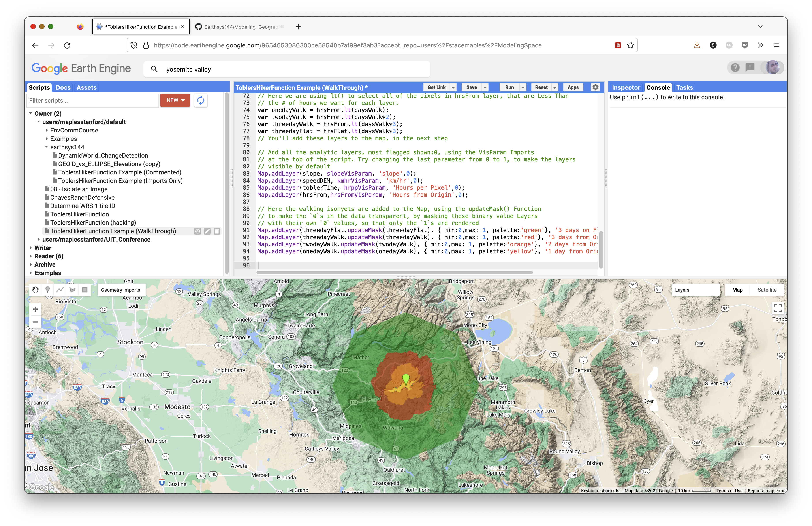Open the map Layers panel
Screen dimensions: 812x526
click(x=695, y=290)
